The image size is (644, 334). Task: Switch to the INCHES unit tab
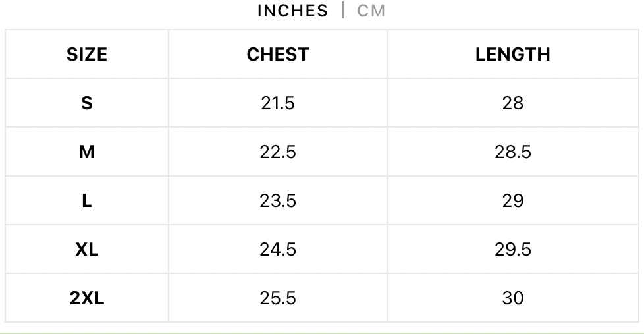click(x=292, y=11)
